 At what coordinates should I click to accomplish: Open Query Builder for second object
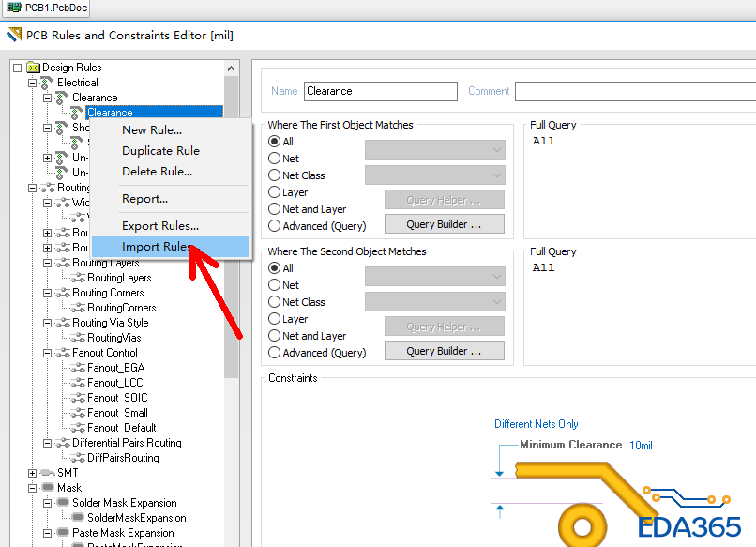click(x=444, y=351)
